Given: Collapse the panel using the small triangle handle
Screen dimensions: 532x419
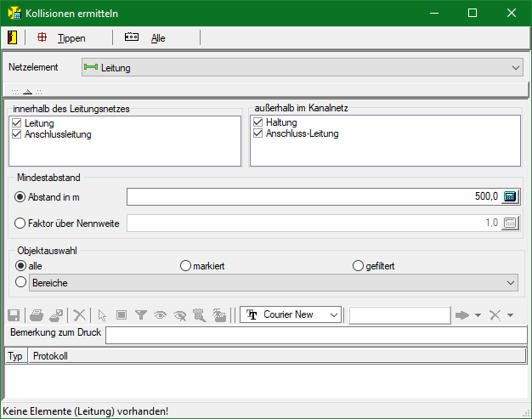Looking at the screenshot, I should (x=27, y=91).
